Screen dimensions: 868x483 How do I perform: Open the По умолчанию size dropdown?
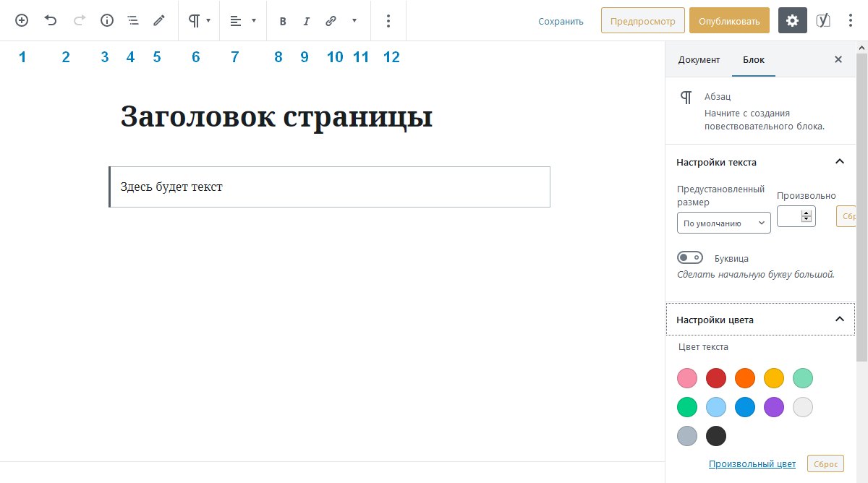pyautogui.click(x=723, y=223)
